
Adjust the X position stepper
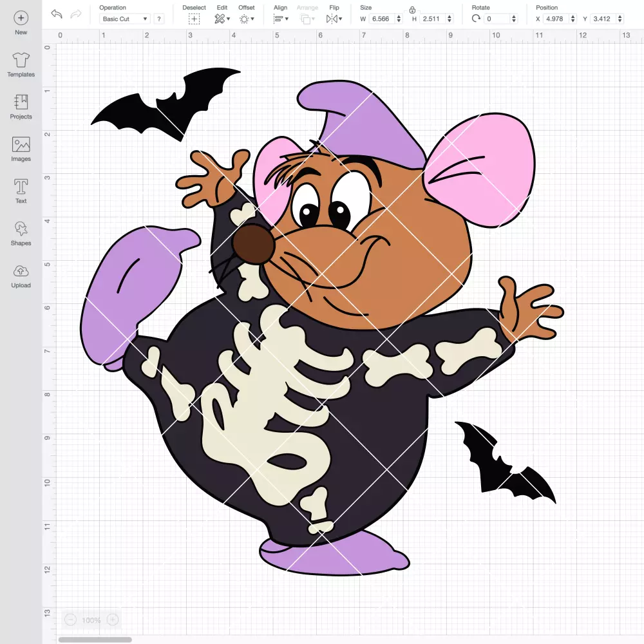pyautogui.click(x=573, y=19)
